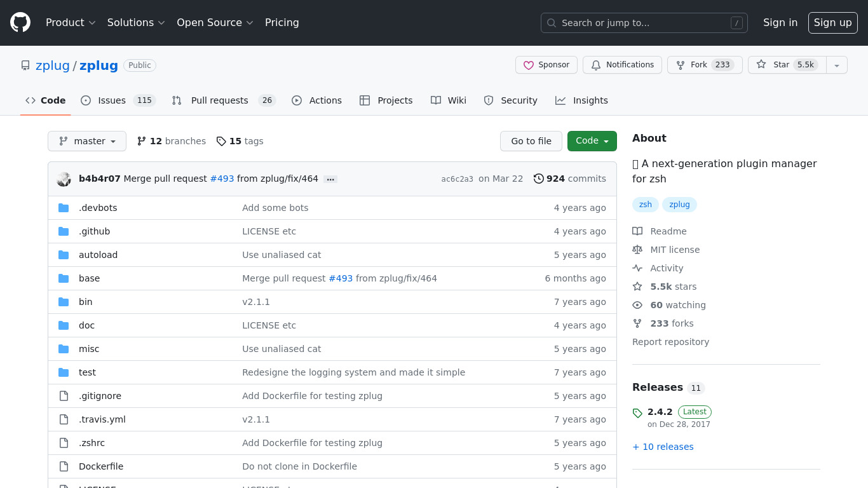Screen dimensions: 868x488
Task: Click the #493 pull request link in commit header
Action: [222, 179]
